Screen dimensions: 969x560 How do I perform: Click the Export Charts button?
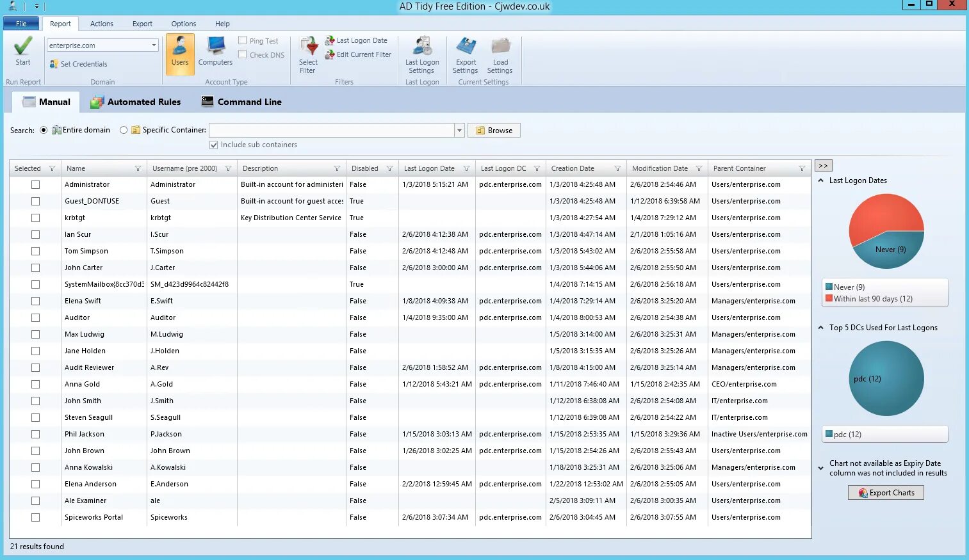click(886, 493)
